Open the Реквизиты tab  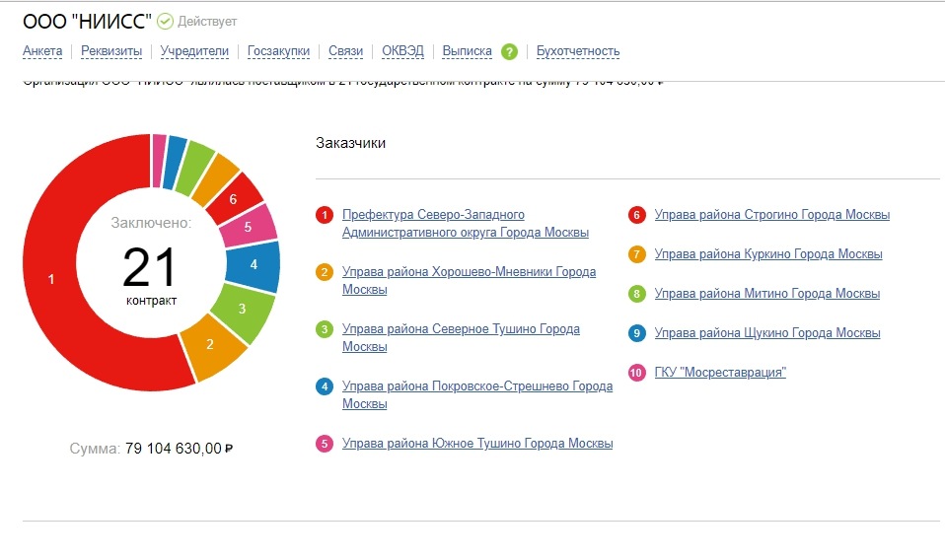point(111,51)
